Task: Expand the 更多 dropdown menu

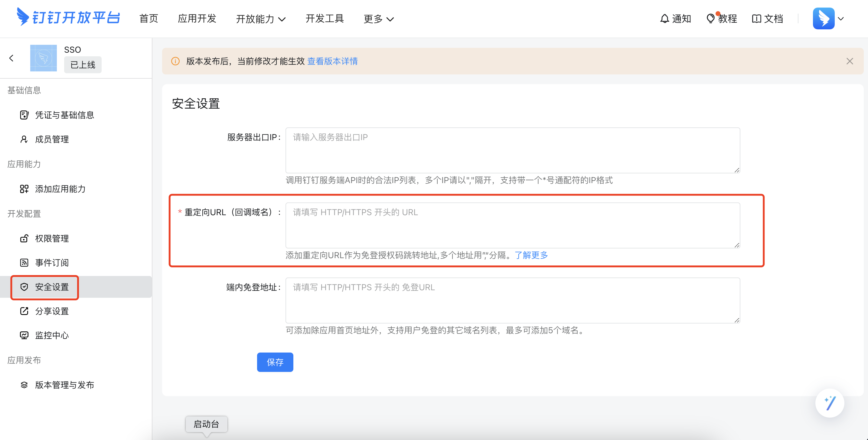Action: point(379,19)
